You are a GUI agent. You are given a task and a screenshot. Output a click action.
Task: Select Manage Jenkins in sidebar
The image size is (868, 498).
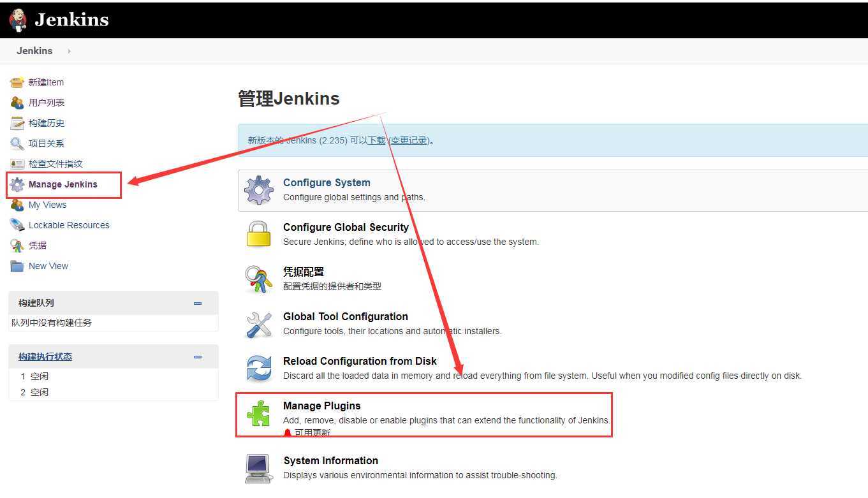tap(63, 184)
